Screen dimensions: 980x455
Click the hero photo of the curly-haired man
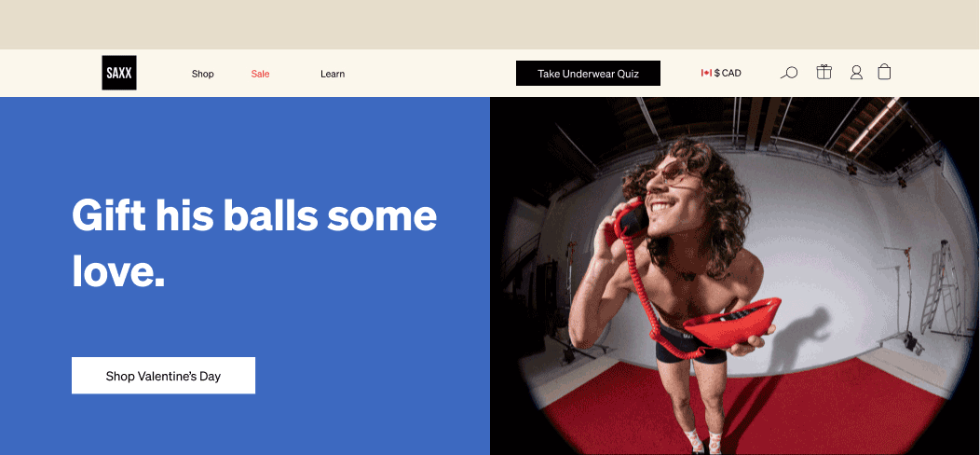pyautogui.click(x=734, y=276)
